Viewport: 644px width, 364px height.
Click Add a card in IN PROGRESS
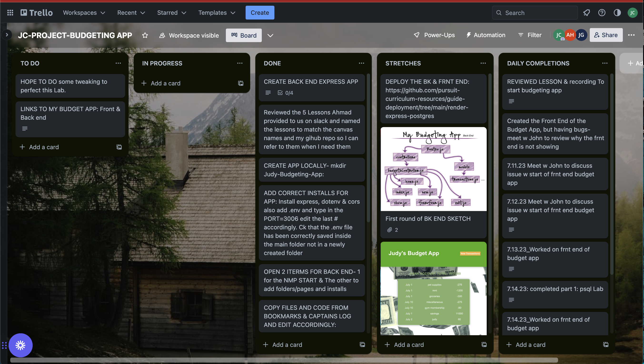coord(165,83)
